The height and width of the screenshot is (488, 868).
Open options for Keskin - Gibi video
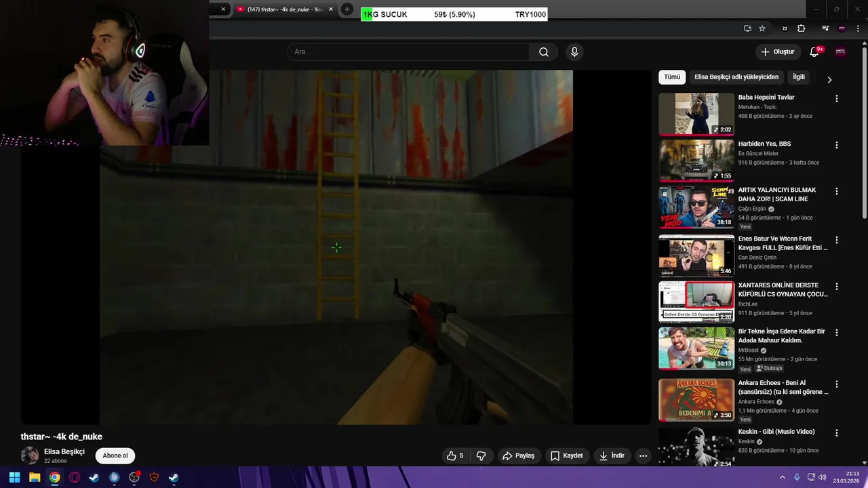point(836,432)
